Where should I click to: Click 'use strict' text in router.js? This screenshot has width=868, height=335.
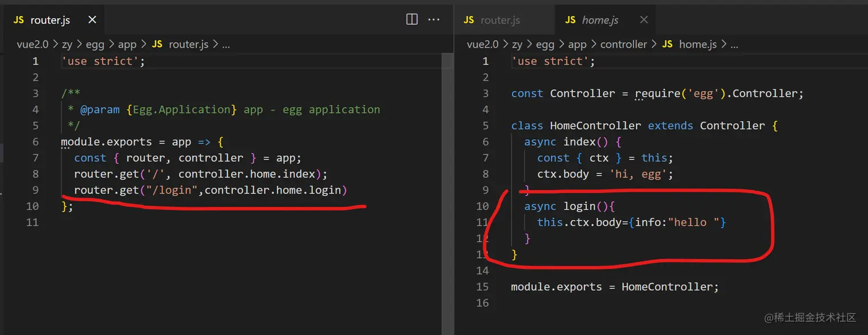[x=100, y=61]
